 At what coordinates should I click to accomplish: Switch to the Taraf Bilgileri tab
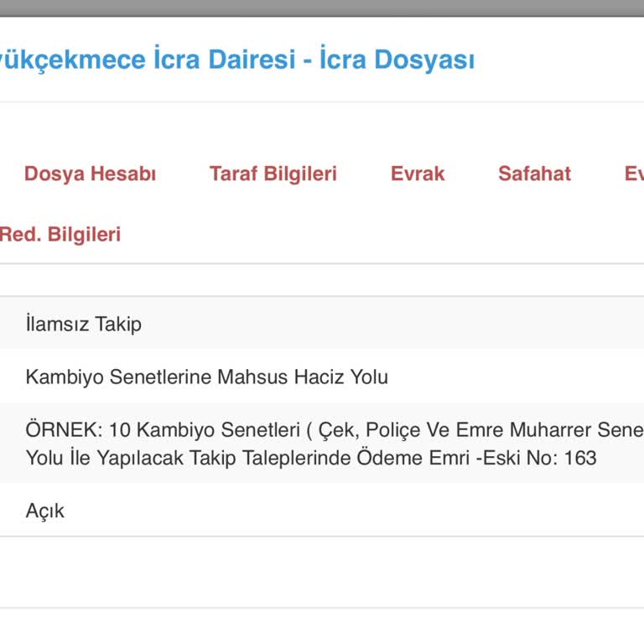tap(273, 174)
